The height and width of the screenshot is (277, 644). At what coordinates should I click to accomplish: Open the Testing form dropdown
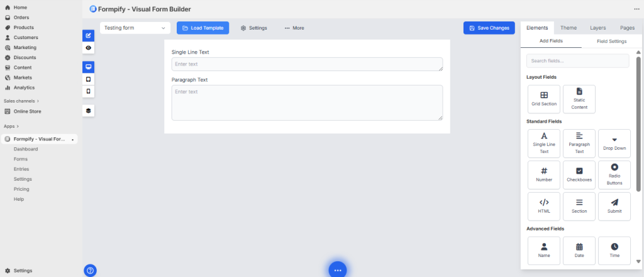[135, 28]
